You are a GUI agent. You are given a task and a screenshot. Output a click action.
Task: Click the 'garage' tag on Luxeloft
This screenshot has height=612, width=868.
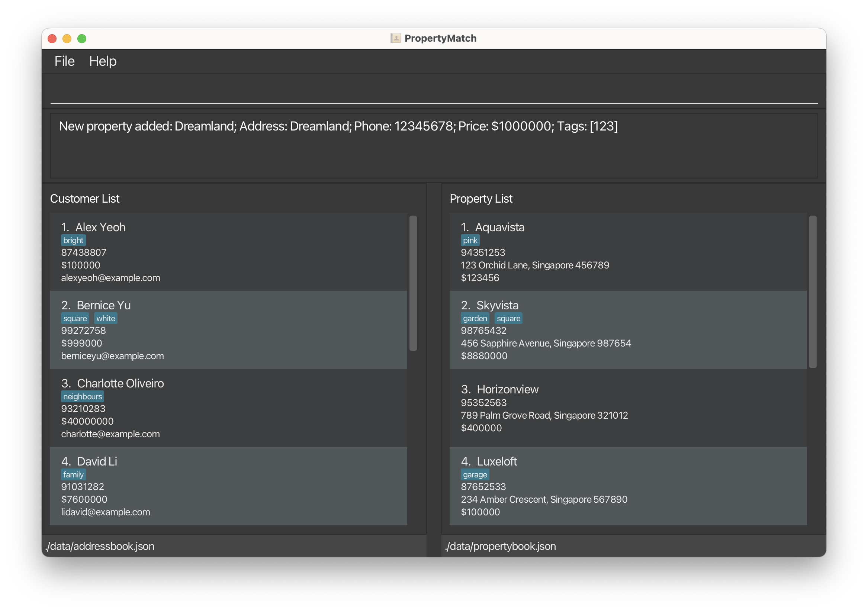click(475, 474)
